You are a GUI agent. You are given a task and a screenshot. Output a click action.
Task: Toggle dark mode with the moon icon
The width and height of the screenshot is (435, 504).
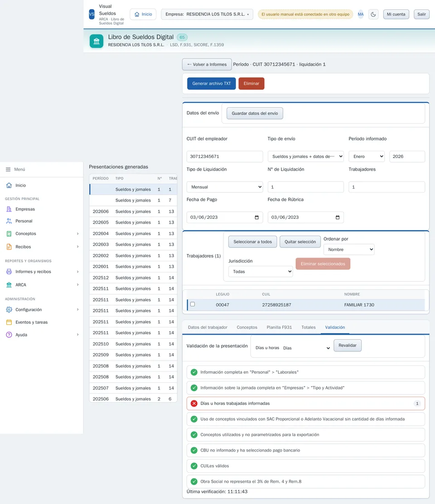point(373,14)
